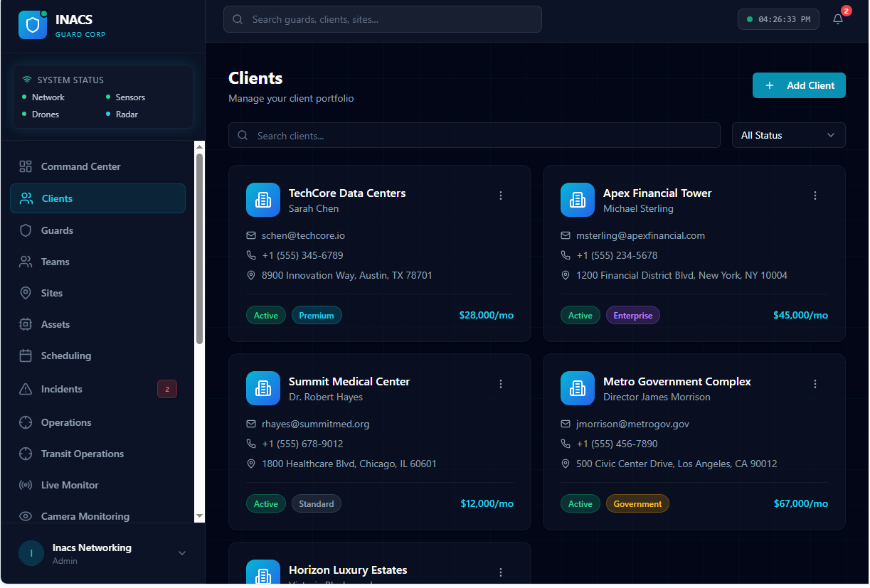Open Metro Government Complex three-dot menu

[815, 384]
